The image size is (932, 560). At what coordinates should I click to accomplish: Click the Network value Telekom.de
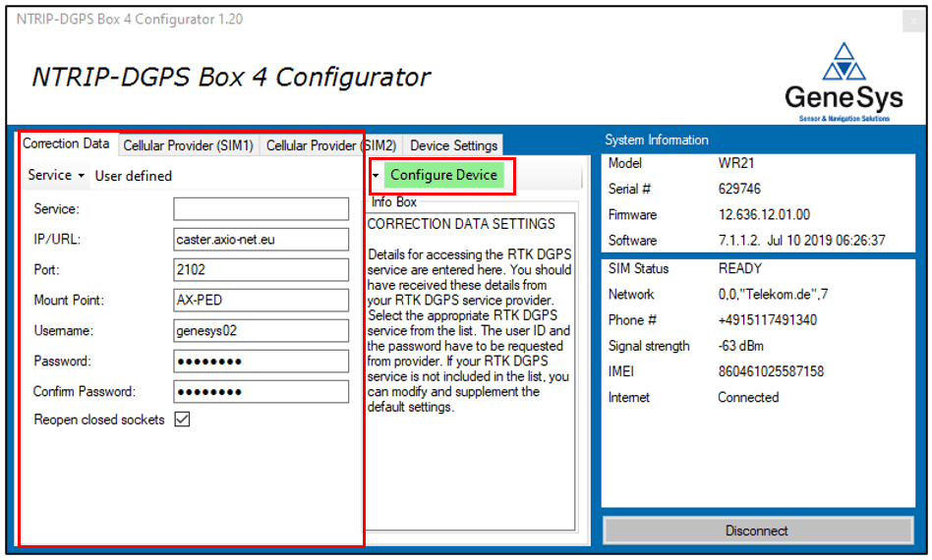point(773,294)
